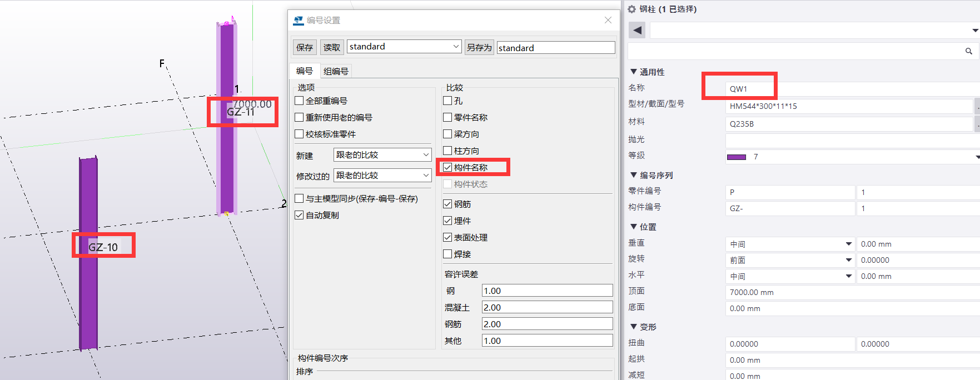Click the back arrow in the property panel
Viewport: 980px width, 380px height.
[638, 30]
